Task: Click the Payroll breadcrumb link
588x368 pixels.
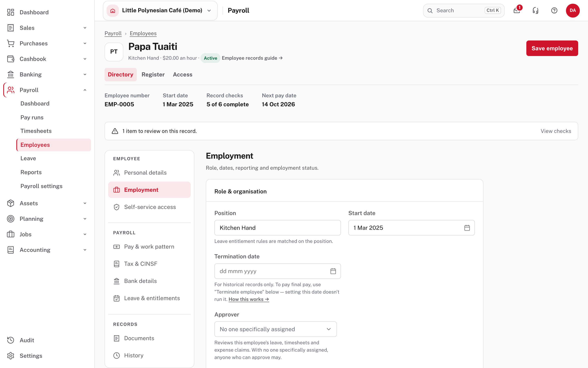Action: (113, 33)
